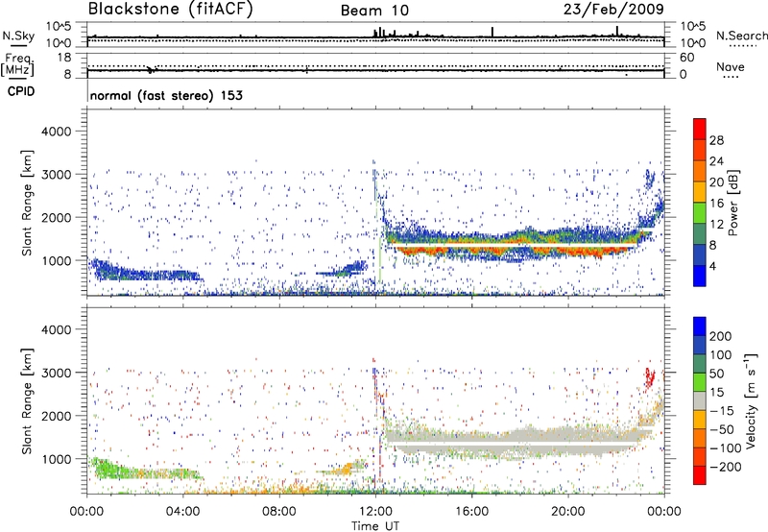Click the Power [dB] colorbar title
The image size is (768, 532).
(732, 204)
